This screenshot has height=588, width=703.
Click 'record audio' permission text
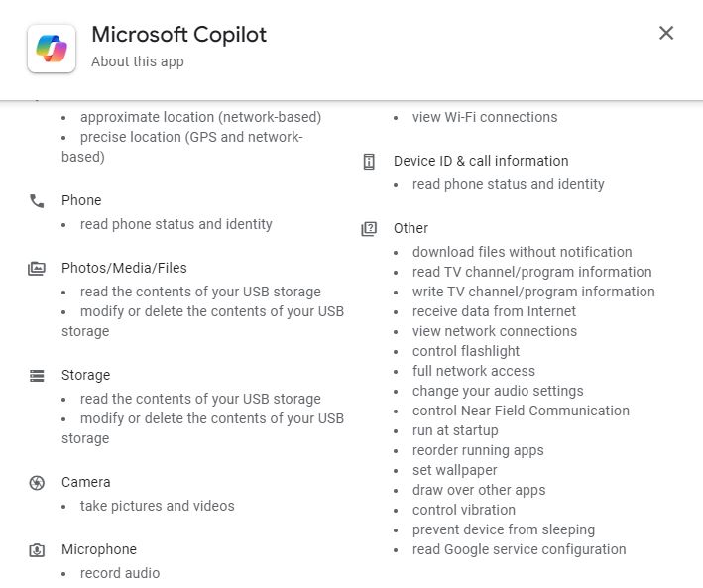(x=120, y=573)
